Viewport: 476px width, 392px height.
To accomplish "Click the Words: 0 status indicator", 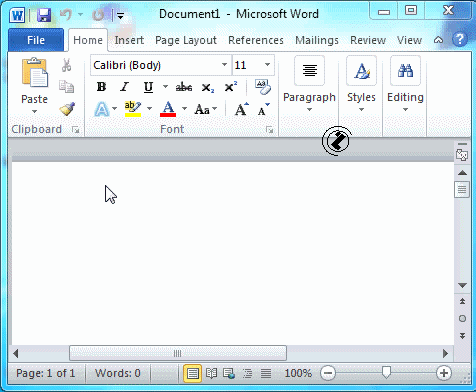I will click(x=118, y=373).
